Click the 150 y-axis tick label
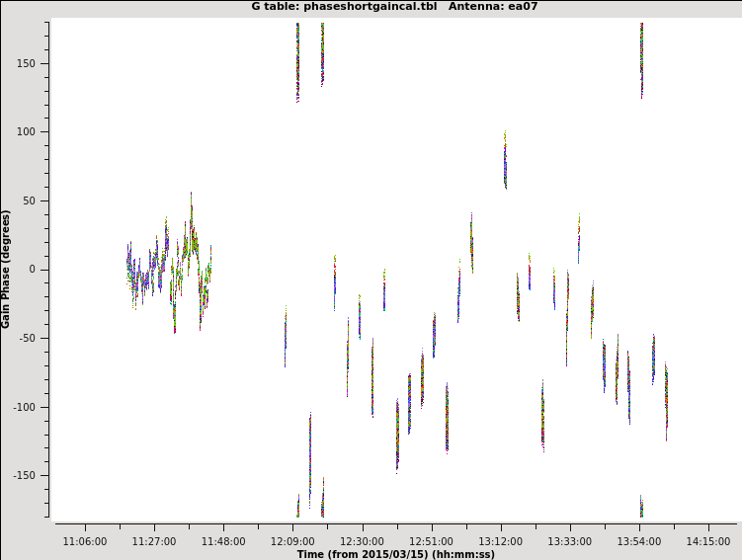Viewport: 742px width, 560px height. pyautogui.click(x=28, y=64)
